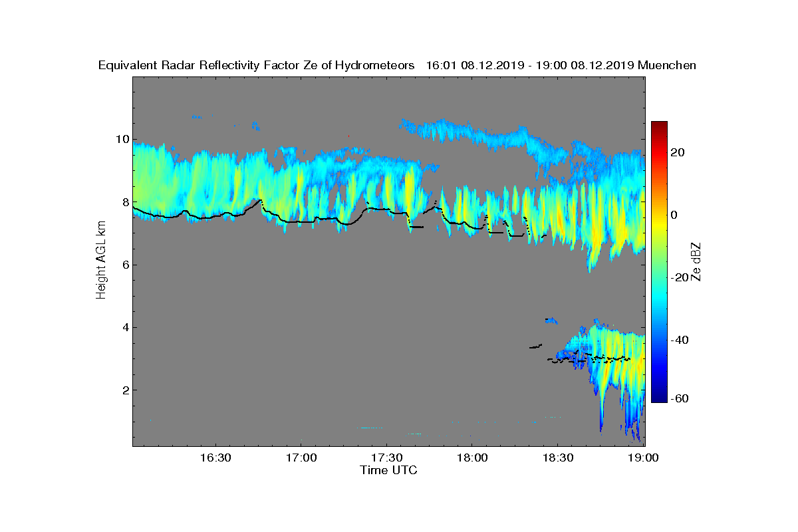Click the colorbar tick label '-20'
798x532 pixels.
(x=680, y=278)
